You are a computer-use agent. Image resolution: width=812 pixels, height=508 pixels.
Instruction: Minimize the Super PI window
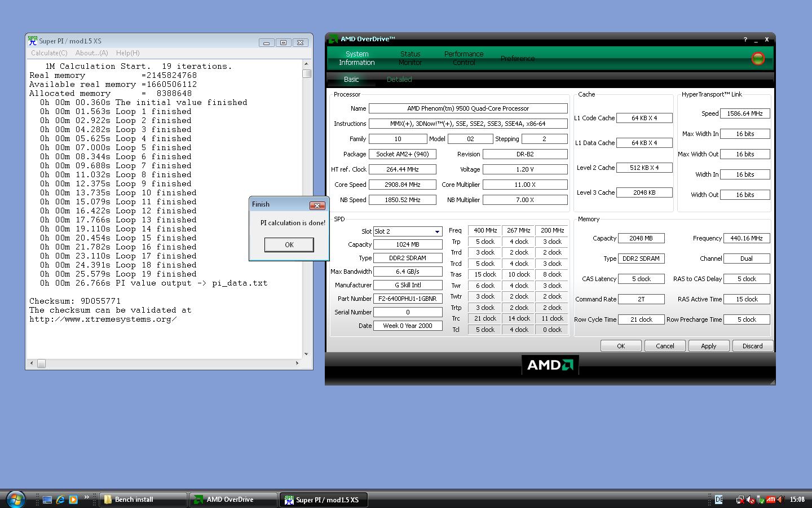click(266, 42)
